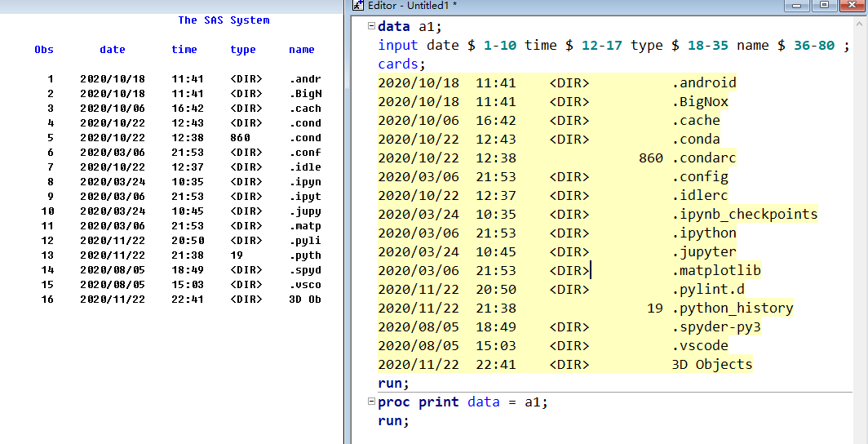Image resolution: width=868 pixels, height=444 pixels.
Task: Restore down the Editor - Untitled1 window
Action: 824,6
